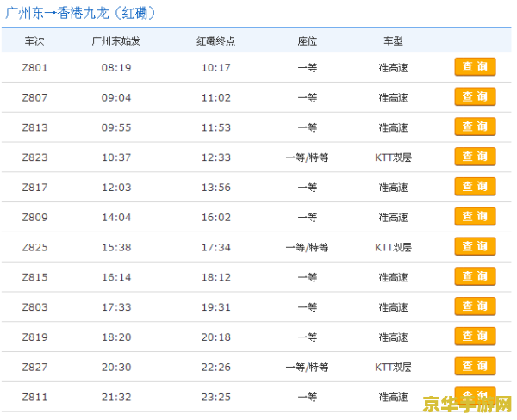The image size is (517, 420).
Task: Click 查询 button for train Z815
Action: pos(475,277)
